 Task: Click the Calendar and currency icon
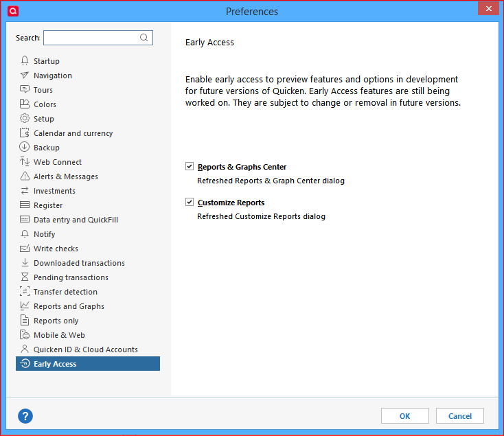(x=25, y=133)
